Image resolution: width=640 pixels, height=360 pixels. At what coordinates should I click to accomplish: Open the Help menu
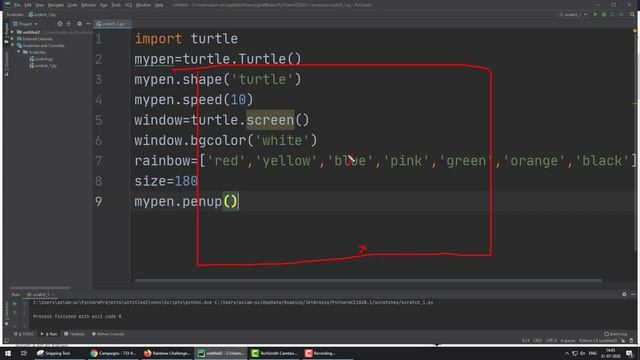click(159, 5)
